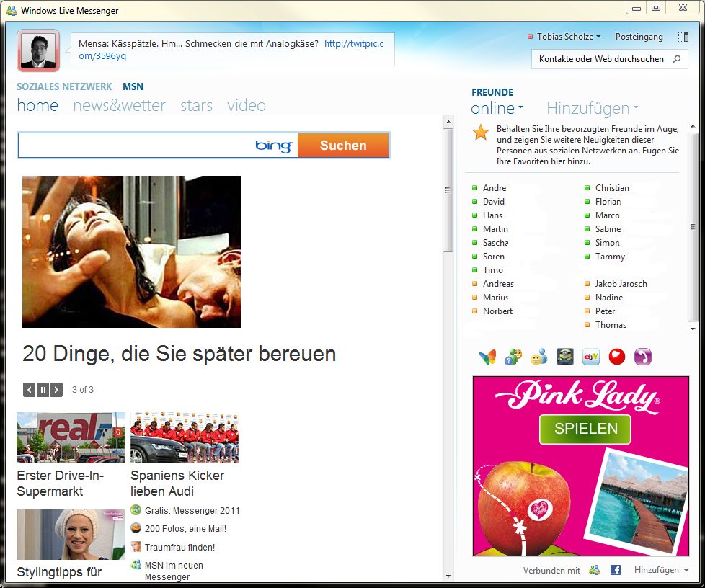Switch to the news&wetter tab

119,106
